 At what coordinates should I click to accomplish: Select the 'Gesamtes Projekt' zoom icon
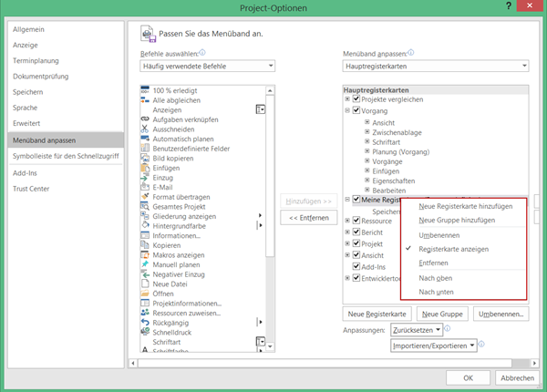click(145, 206)
